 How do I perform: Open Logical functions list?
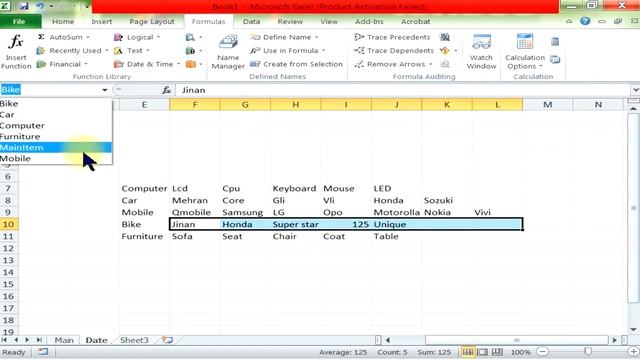[136, 37]
